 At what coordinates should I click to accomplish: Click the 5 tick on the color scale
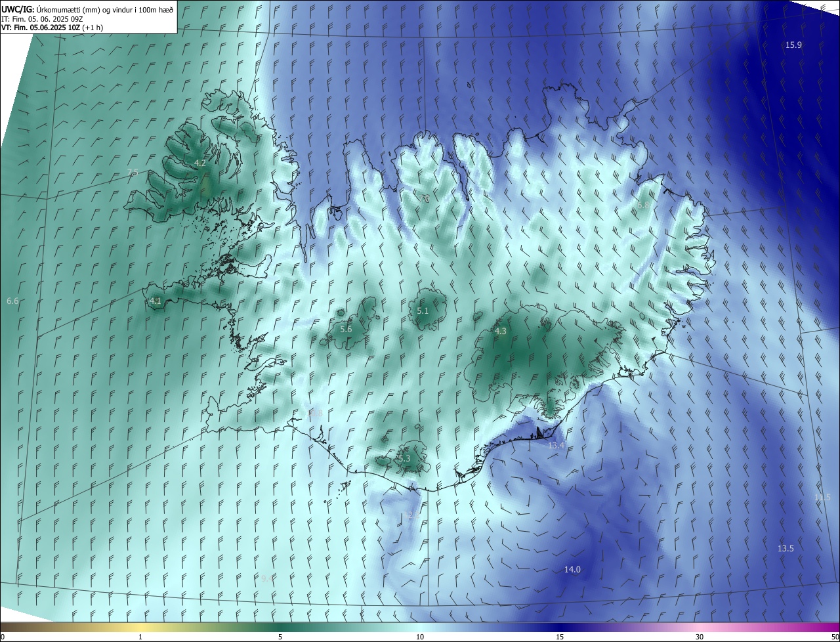coord(280,637)
